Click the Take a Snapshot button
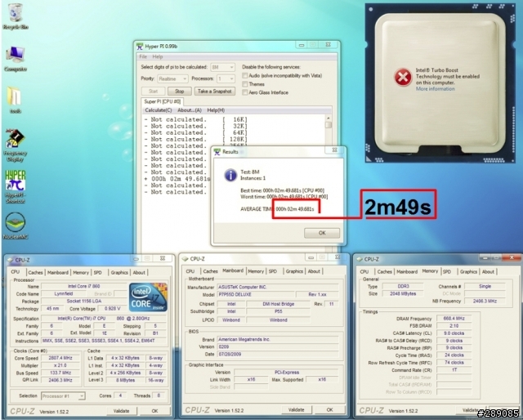This screenshot has width=523, height=420. [x=214, y=91]
